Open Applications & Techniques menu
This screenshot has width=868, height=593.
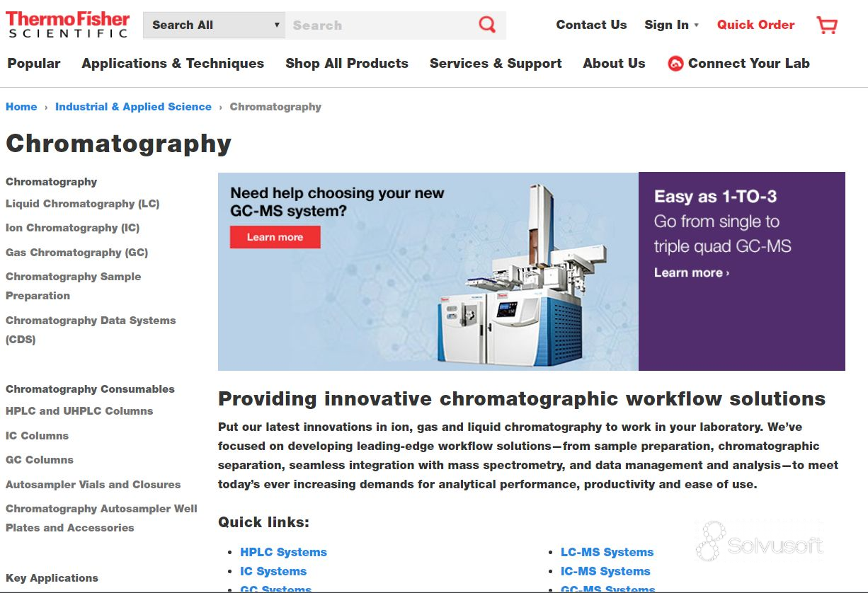(173, 63)
